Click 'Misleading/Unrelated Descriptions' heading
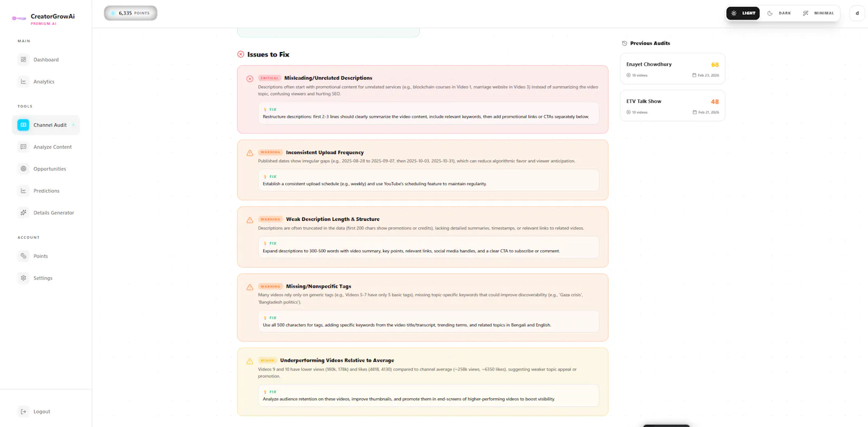 328,78
